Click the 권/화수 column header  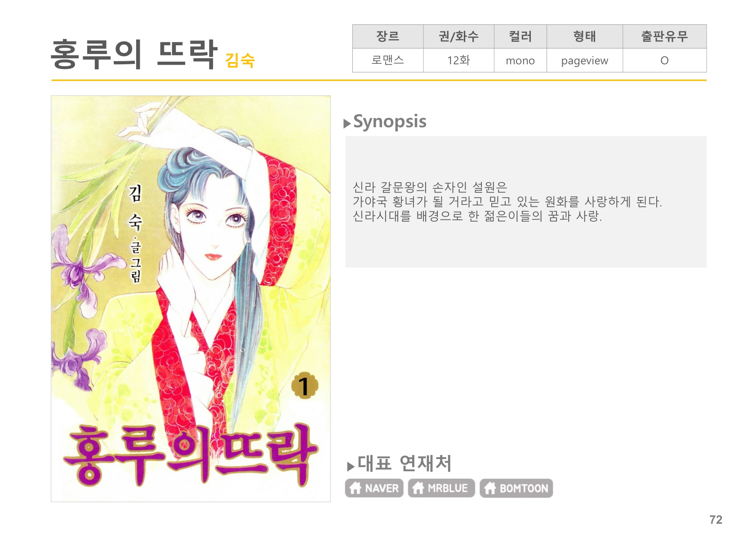point(458,36)
